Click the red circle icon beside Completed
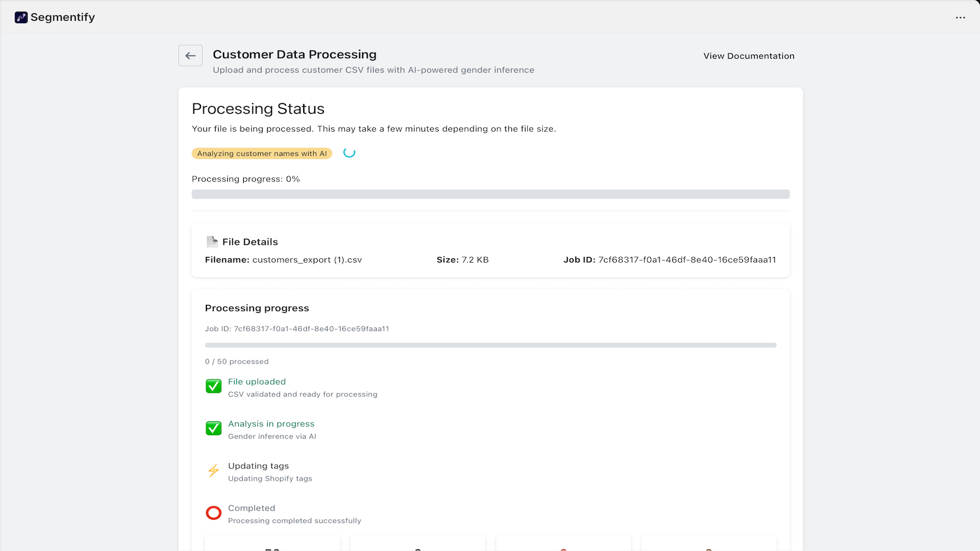The width and height of the screenshot is (980, 551). coord(213,513)
